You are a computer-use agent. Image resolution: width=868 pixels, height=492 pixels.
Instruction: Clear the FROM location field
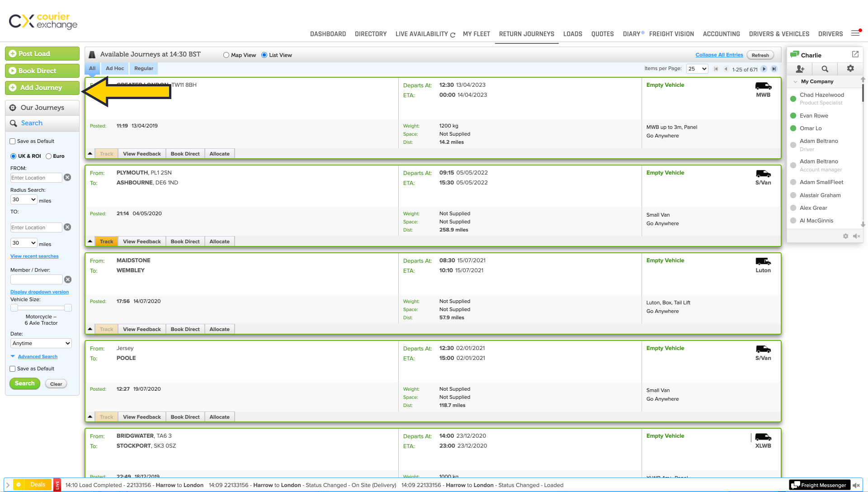click(x=67, y=177)
